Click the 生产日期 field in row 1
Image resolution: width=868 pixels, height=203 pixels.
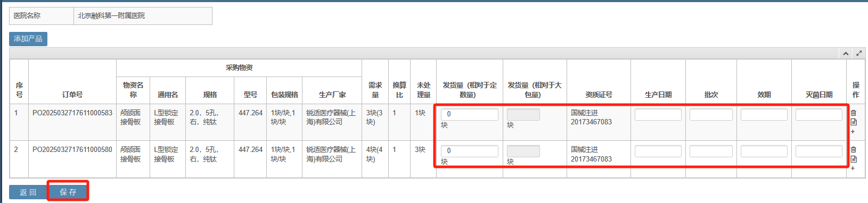click(658, 114)
